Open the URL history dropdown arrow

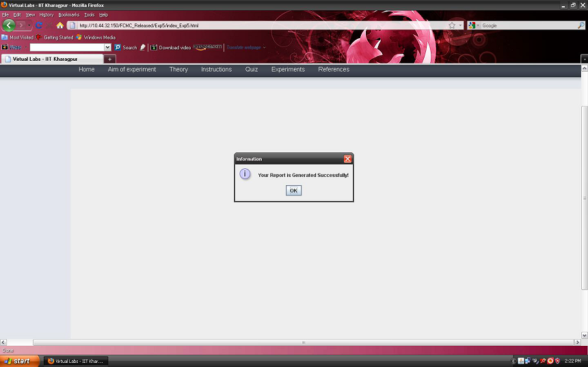point(460,25)
